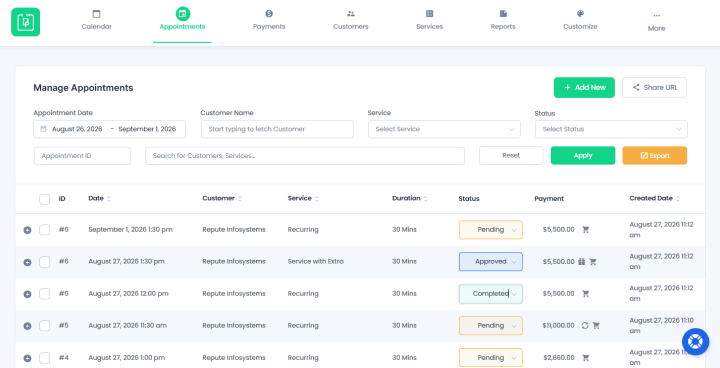Expand the appointment #5 row
Viewport: 720px width, 368px height.
click(28, 326)
